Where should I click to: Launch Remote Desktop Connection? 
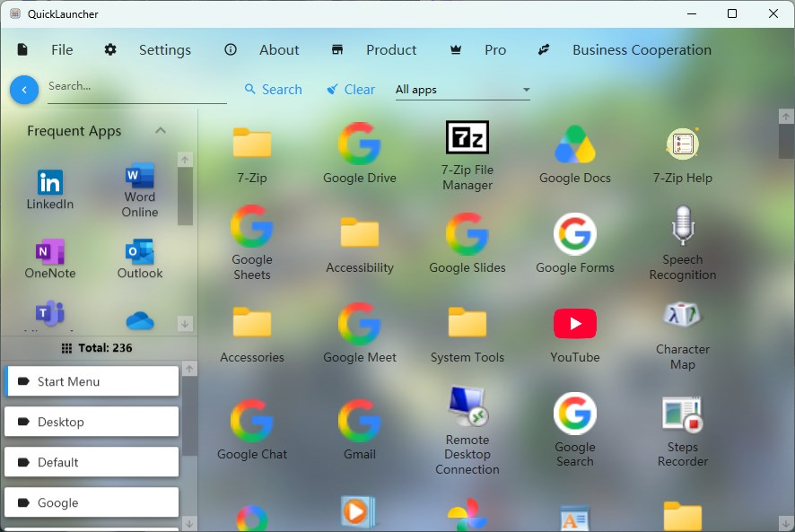467,431
